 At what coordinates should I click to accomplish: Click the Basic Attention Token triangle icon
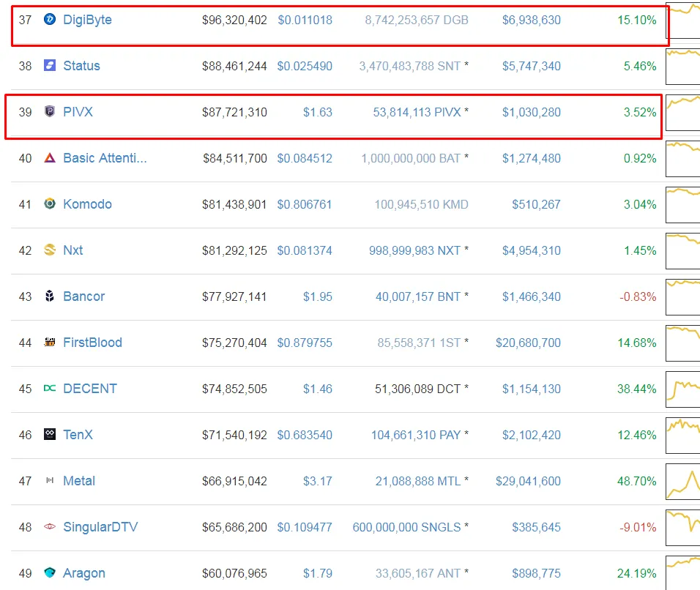click(x=50, y=157)
